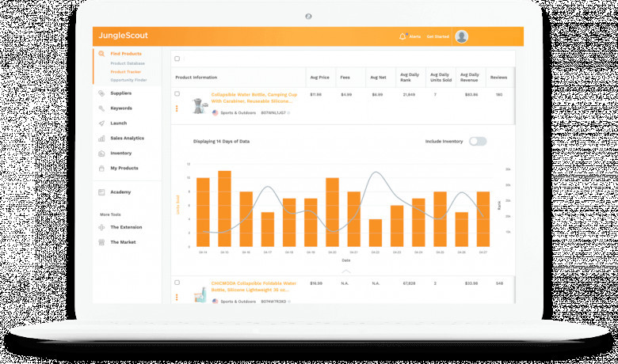
Task: Sort by Reviews column header
Action: pyautogui.click(x=498, y=78)
